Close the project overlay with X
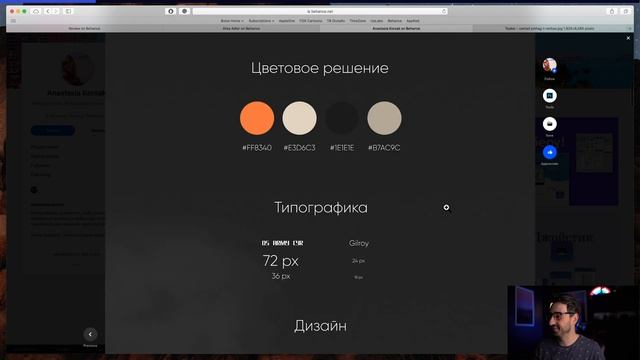 [x=628, y=38]
